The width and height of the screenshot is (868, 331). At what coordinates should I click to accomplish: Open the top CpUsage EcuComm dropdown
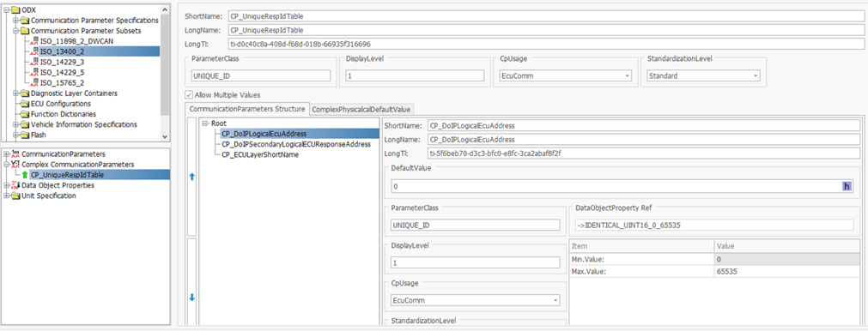coord(628,76)
